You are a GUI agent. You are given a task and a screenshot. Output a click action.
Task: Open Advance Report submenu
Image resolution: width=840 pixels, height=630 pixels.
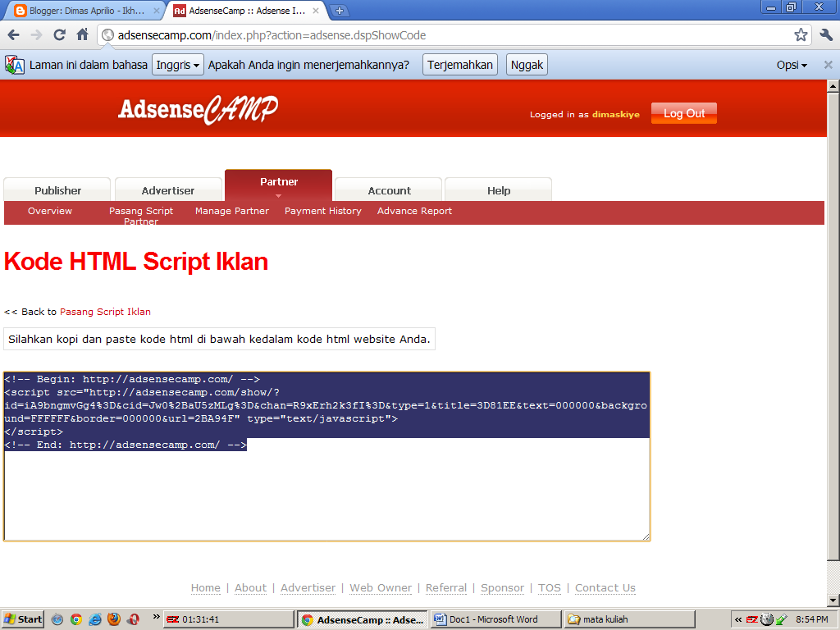pos(414,211)
